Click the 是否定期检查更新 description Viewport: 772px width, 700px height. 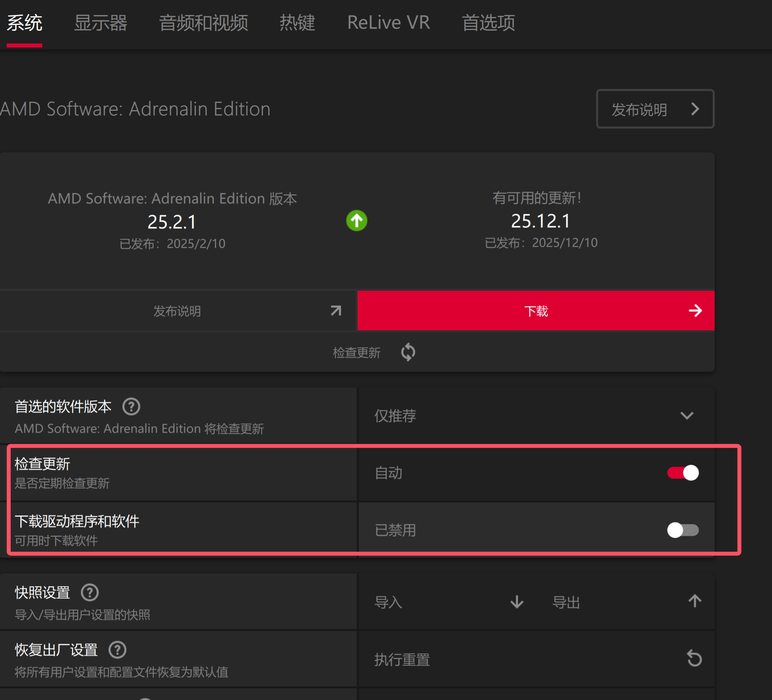click(62, 483)
